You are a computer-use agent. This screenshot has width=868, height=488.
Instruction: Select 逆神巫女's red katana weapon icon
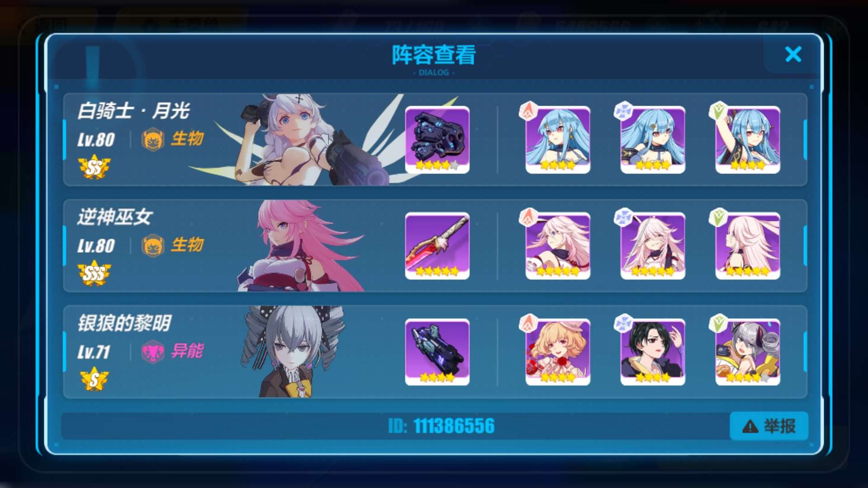coord(437,246)
